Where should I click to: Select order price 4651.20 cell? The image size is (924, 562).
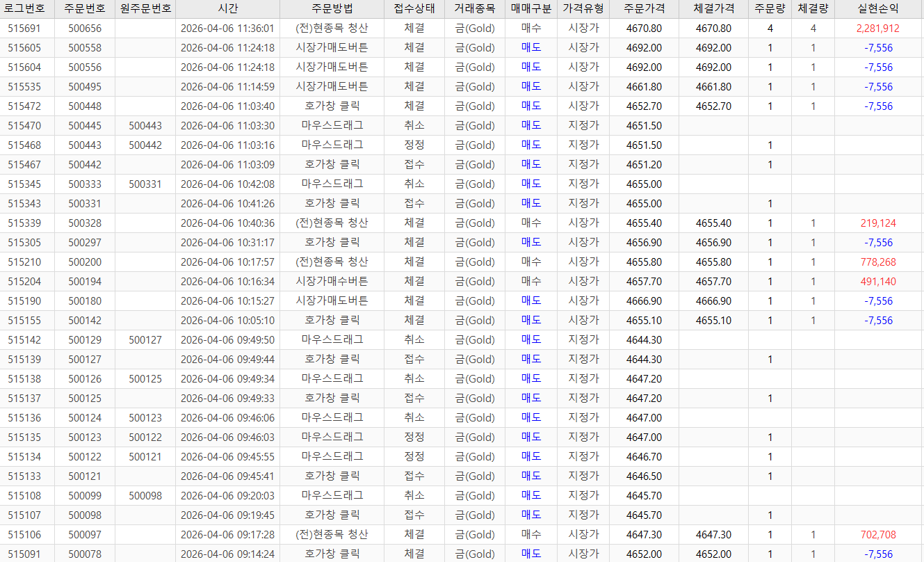(644, 165)
